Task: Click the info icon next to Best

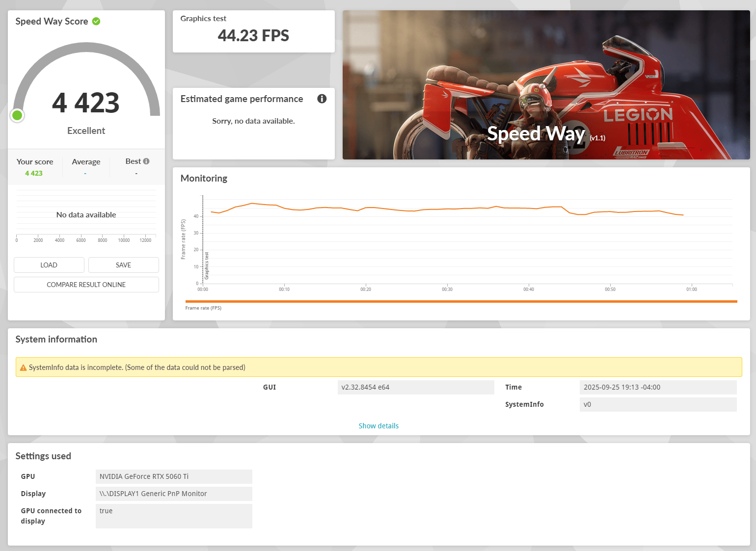Action: [146, 161]
